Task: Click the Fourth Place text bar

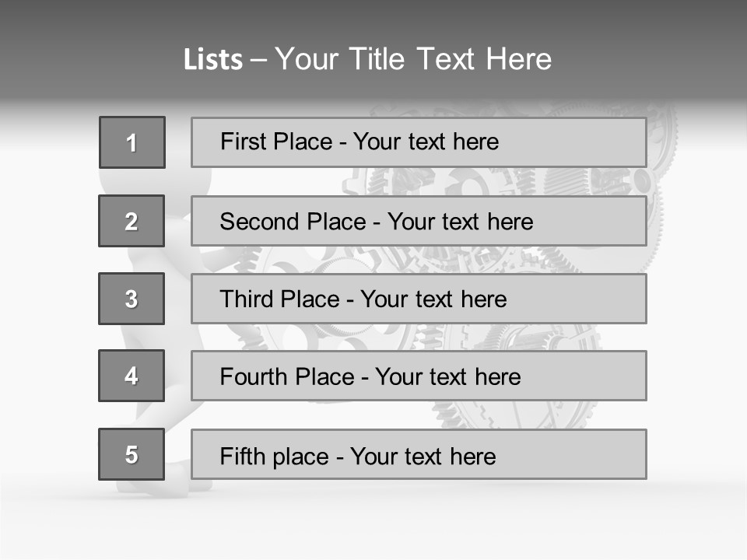Action: [x=419, y=376]
